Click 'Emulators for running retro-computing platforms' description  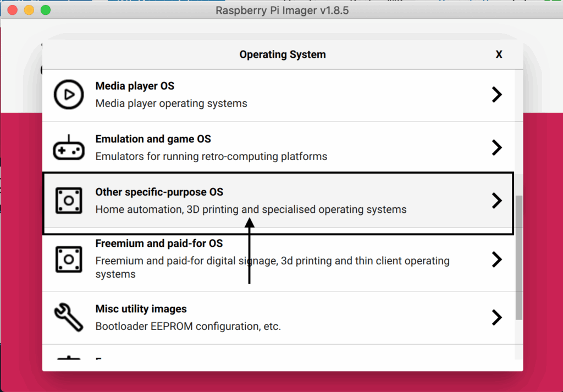tap(211, 157)
